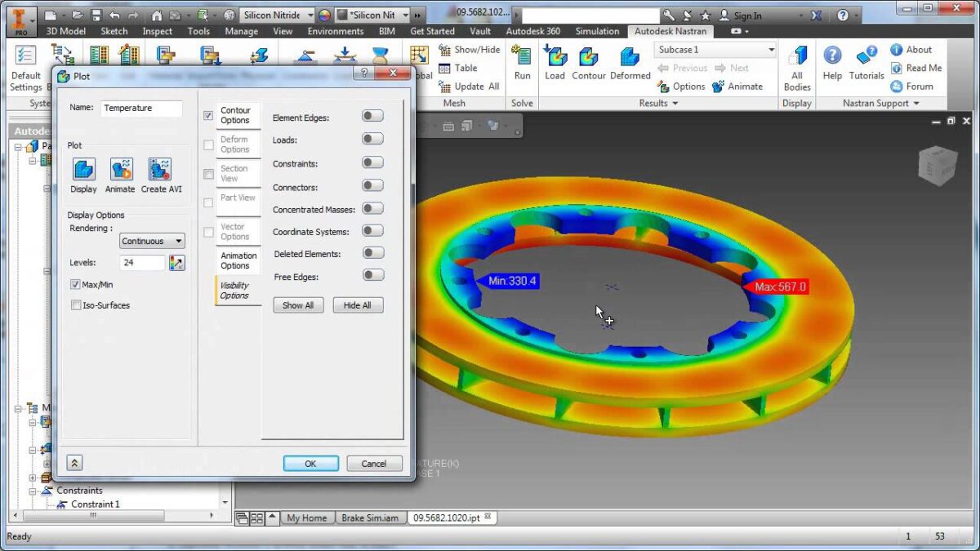
Task: Open the contour color settings icon beside Levels
Action: click(x=176, y=263)
